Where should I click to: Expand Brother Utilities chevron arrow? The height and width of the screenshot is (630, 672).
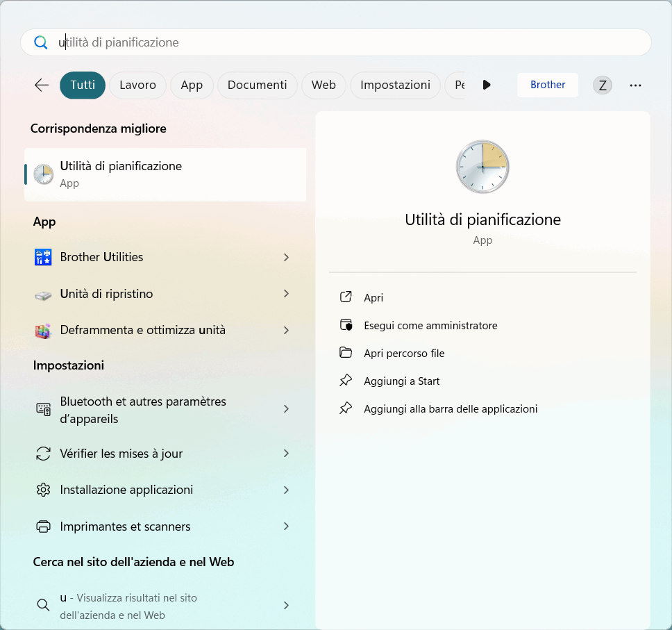tap(286, 257)
